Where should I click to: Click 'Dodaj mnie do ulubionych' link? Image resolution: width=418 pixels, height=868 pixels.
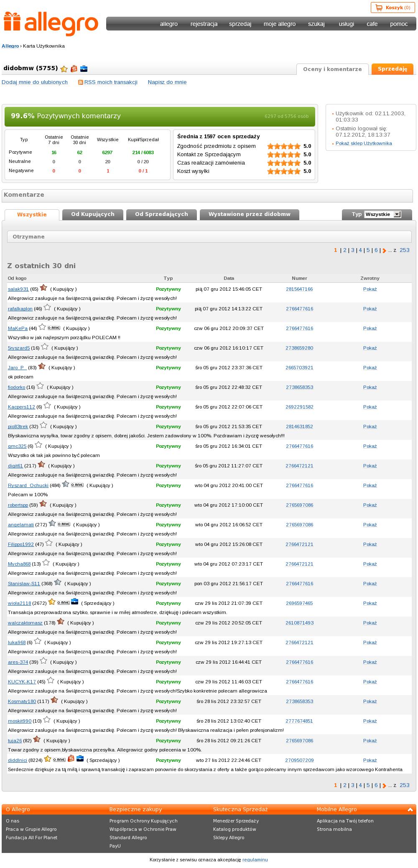pos(35,82)
